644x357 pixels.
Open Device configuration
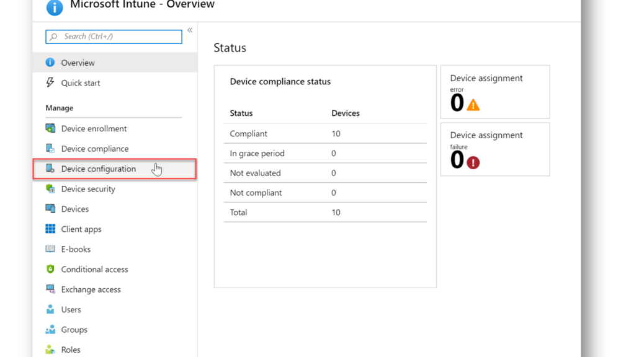click(x=115, y=169)
